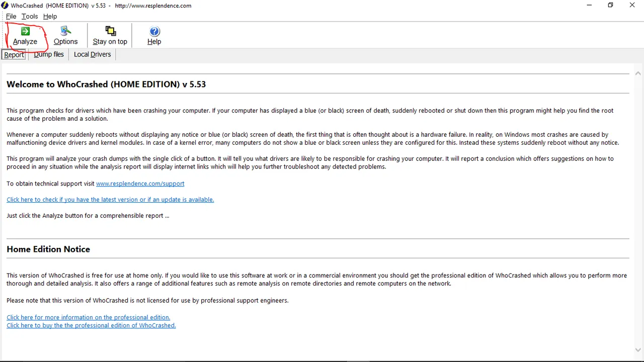Screen dimensions: 644x362
Task: Click the scroll up arrow of the report
Action: coord(638,73)
